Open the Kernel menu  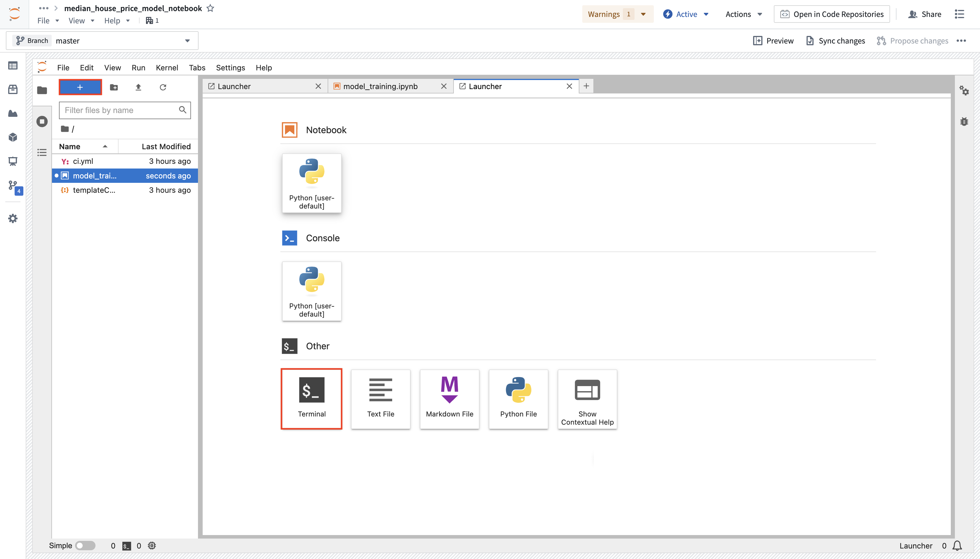(x=167, y=67)
